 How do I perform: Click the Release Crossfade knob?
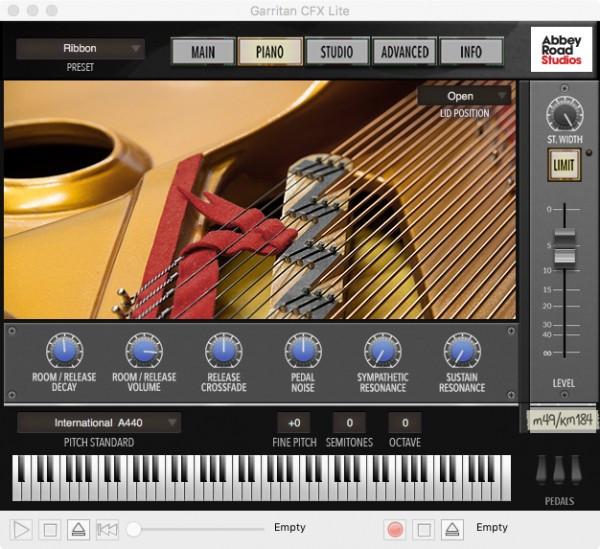pos(223,350)
